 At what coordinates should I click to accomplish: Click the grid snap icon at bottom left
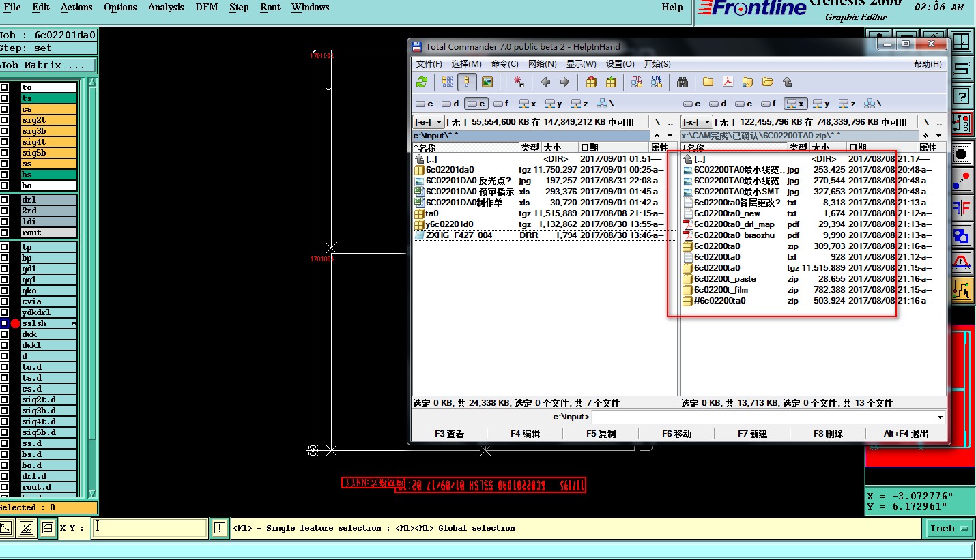pyautogui.click(x=47, y=528)
